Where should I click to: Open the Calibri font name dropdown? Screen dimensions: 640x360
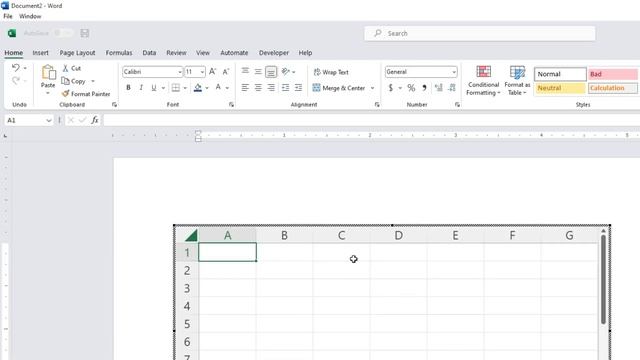180,72
